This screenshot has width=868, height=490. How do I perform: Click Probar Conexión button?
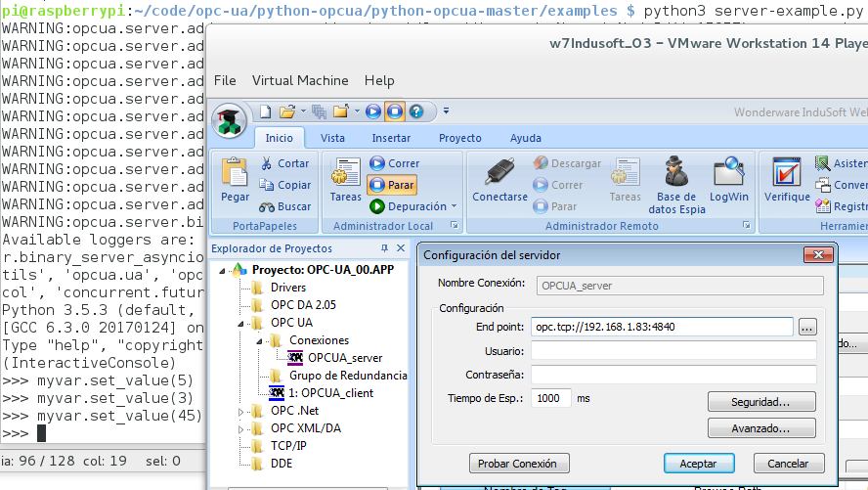(519, 464)
